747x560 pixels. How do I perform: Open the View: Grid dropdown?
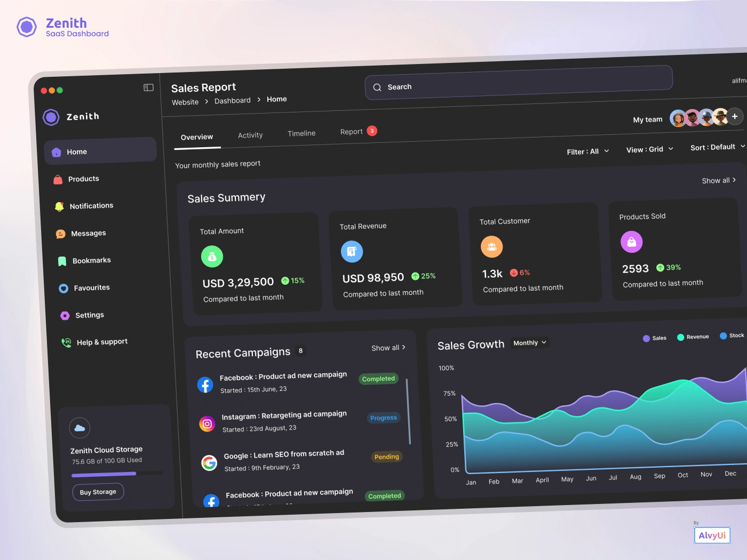click(650, 149)
